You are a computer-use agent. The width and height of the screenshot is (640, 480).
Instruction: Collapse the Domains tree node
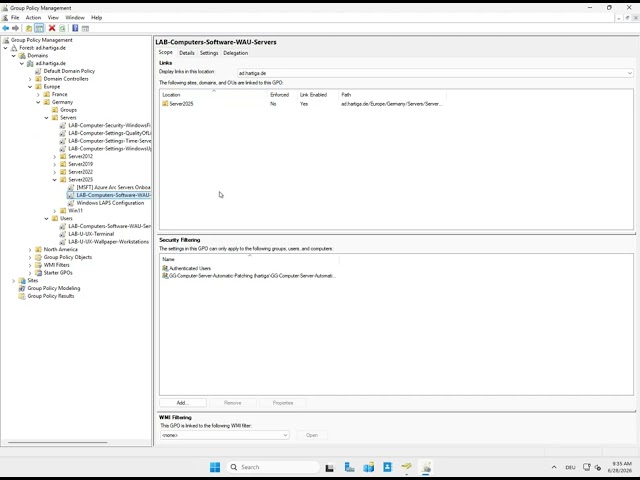tap(13, 56)
